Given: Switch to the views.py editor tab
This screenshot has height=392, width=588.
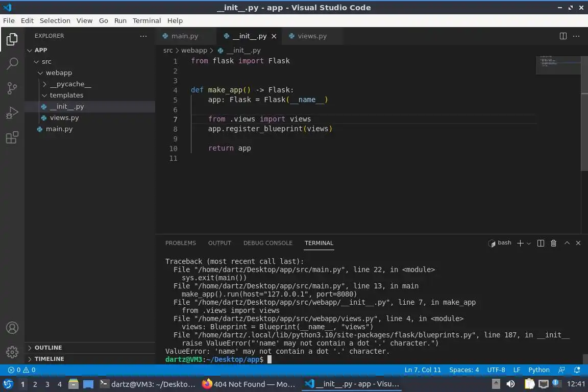Looking at the screenshot, I should click(311, 36).
